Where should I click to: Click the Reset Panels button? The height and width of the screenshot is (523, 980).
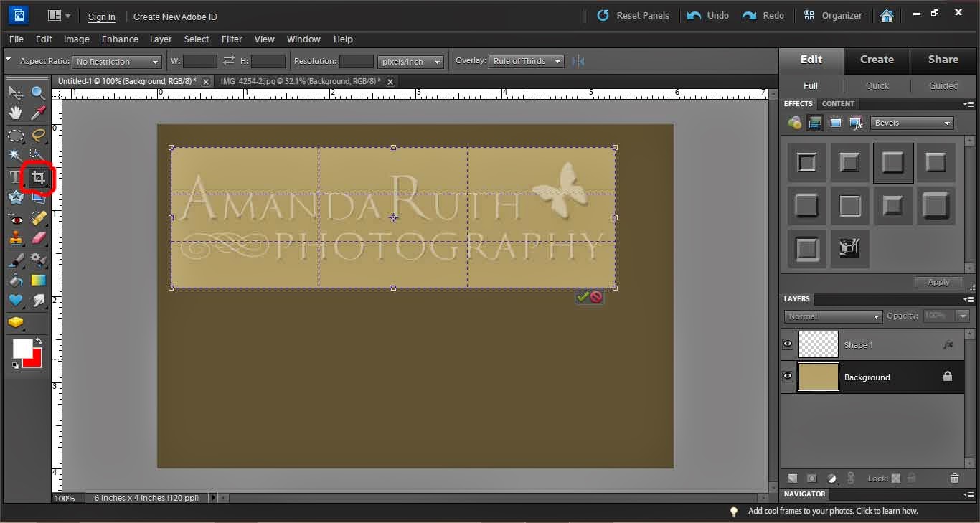633,16
